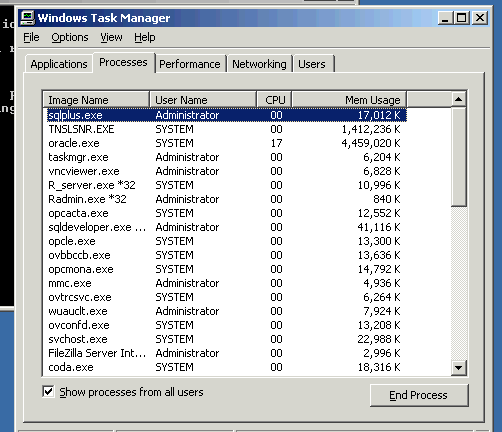502x432 pixels.
Task: Select the coda.exe process row
Action: point(227,367)
